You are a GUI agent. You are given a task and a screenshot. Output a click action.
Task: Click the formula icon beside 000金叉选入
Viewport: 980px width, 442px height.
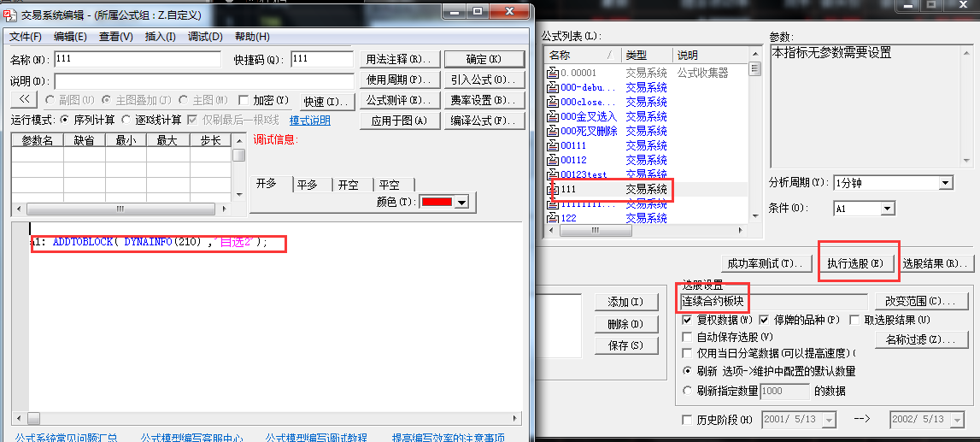coord(553,116)
